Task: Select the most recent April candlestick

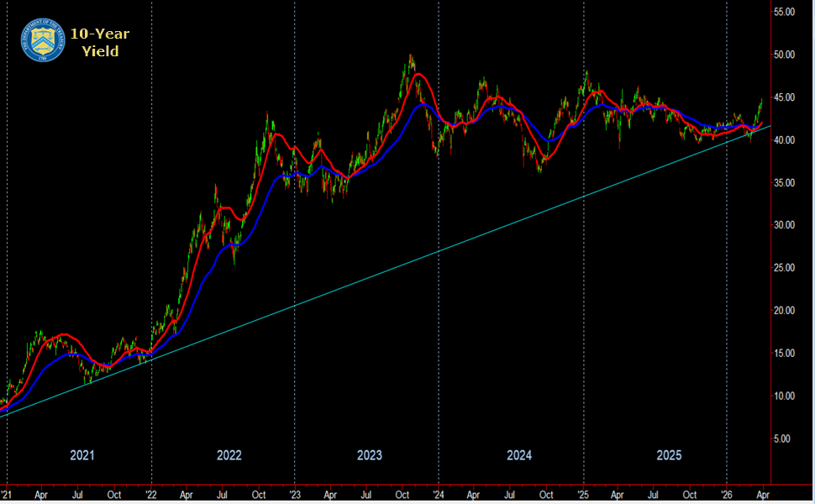Action: tap(763, 105)
